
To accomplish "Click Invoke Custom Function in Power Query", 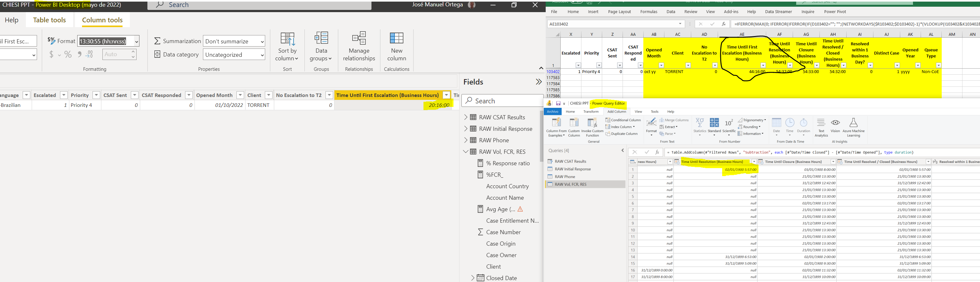I will (x=592, y=128).
